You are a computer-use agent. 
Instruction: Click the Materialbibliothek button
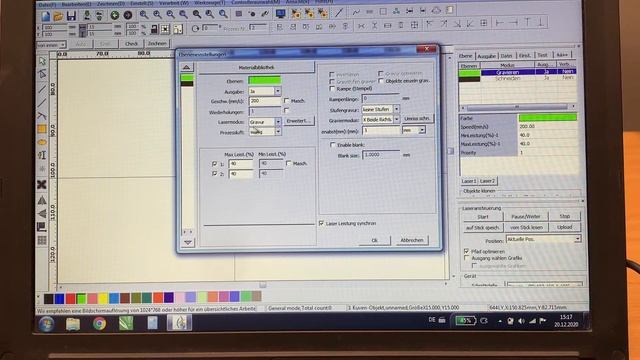pyautogui.click(x=256, y=67)
